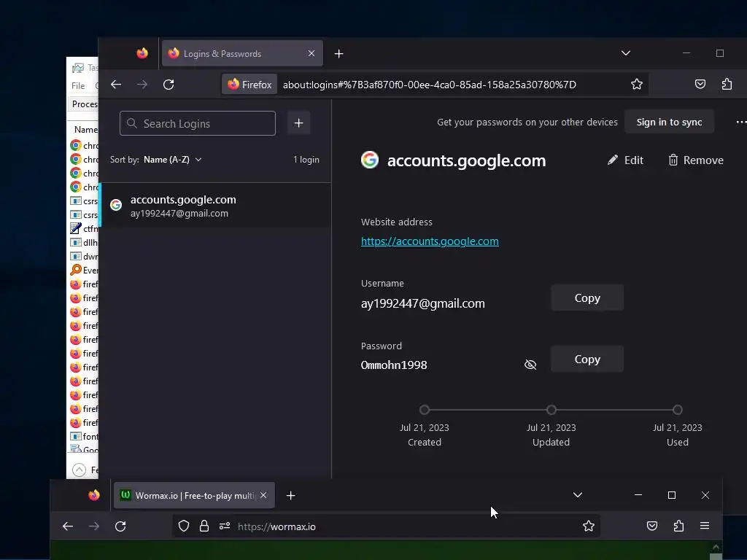List all tabs chevron in Wormax window
747x560 pixels.
click(578, 495)
